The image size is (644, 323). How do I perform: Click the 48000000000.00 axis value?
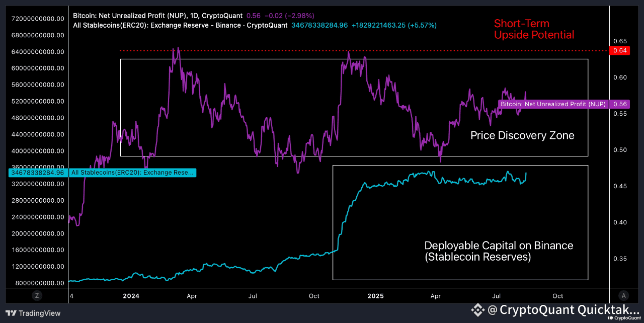click(x=37, y=118)
